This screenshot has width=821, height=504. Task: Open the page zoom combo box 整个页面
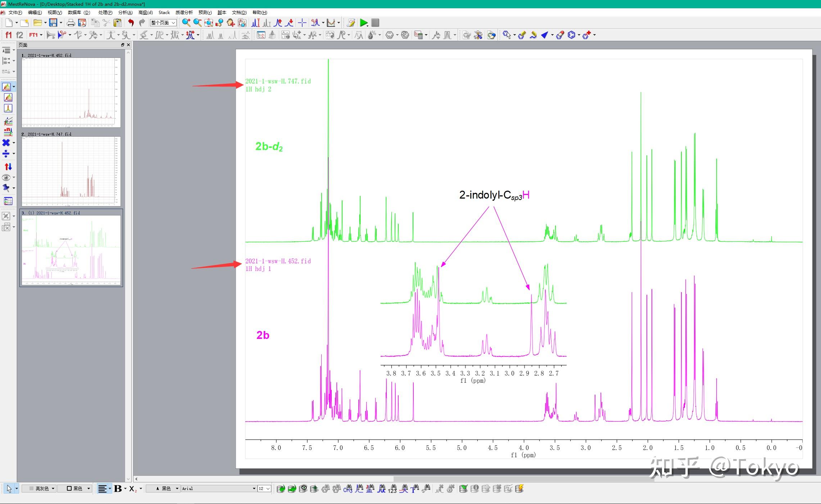163,23
